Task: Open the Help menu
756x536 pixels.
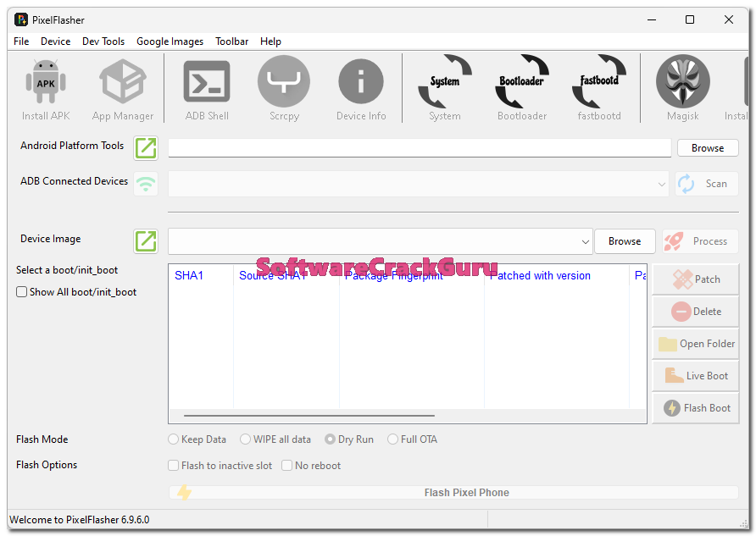Action: pos(270,41)
